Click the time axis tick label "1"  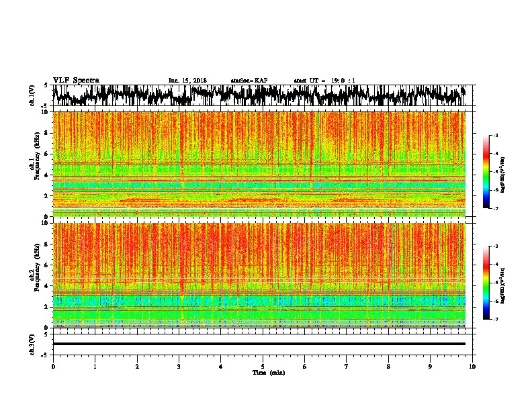[95, 367]
